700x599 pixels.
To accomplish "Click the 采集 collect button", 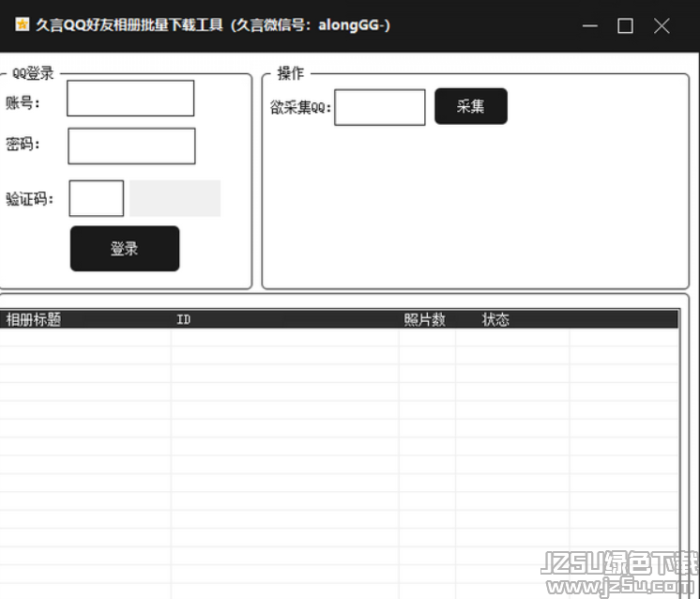I will (x=471, y=106).
